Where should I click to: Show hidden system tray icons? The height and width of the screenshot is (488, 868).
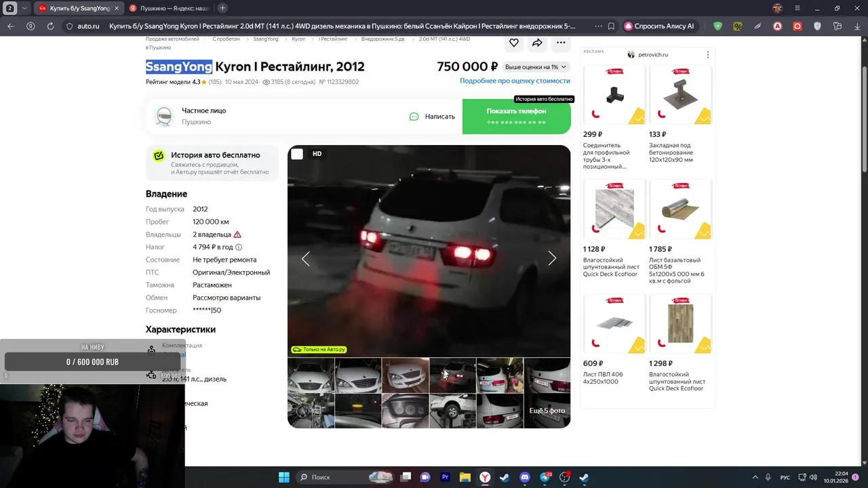pos(755,477)
